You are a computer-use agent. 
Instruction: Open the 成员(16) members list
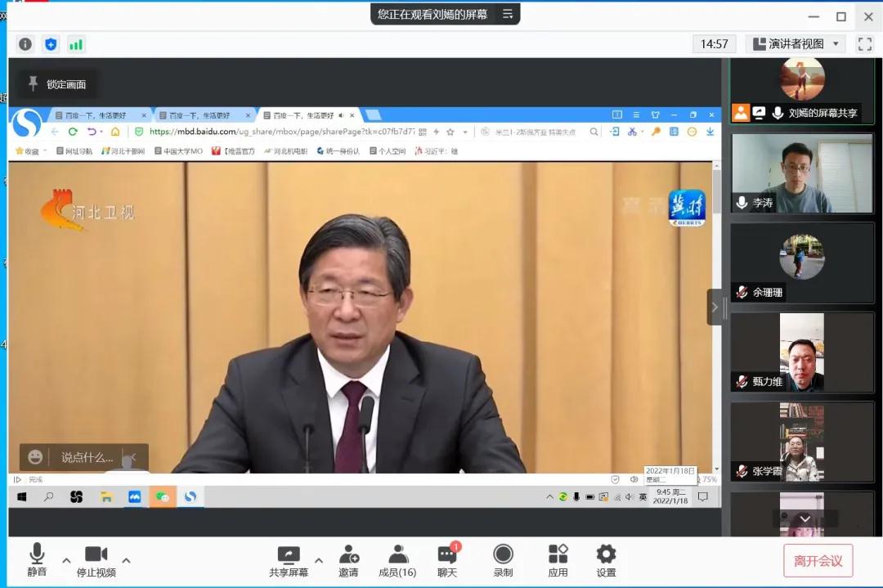(397, 562)
